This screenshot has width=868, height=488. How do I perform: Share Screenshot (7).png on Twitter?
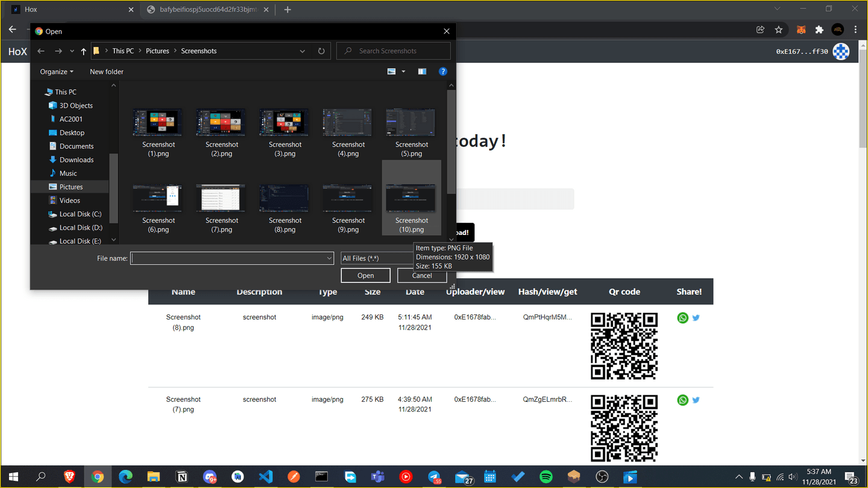coord(696,400)
